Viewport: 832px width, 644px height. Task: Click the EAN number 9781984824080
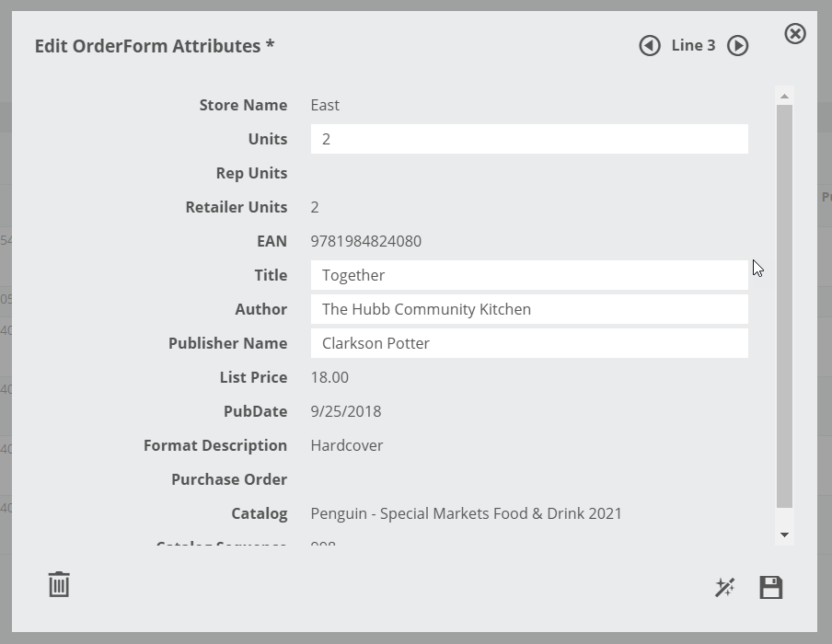(365, 241)
